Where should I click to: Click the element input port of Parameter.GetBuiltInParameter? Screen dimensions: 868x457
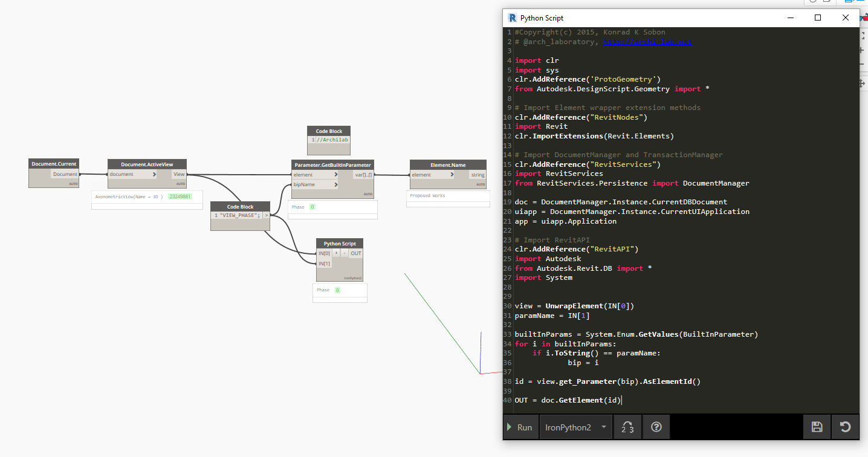coord(315,175)
